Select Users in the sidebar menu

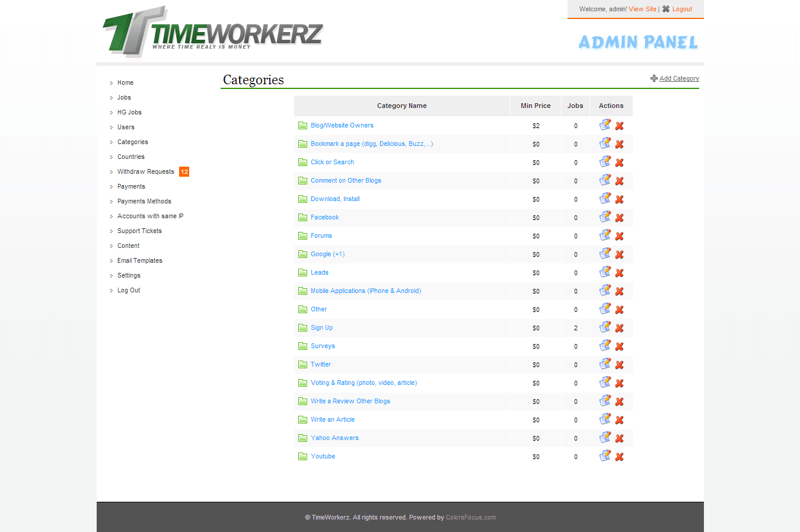126,128
